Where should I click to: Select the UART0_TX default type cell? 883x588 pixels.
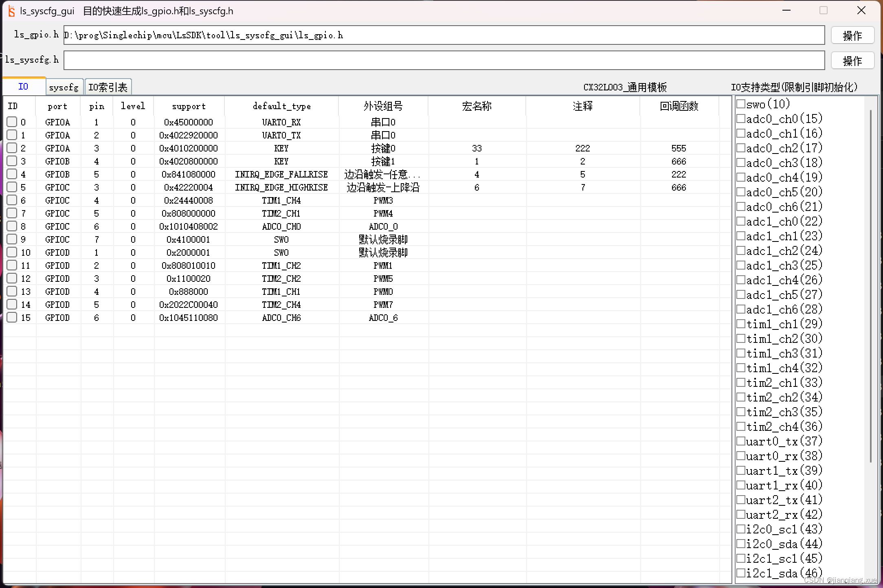281,135
